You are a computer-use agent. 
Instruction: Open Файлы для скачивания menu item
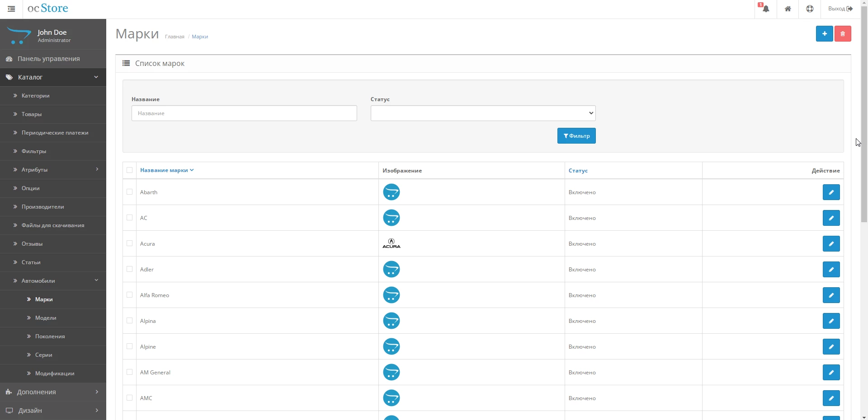pyautogui.click(x=53, y=225)
